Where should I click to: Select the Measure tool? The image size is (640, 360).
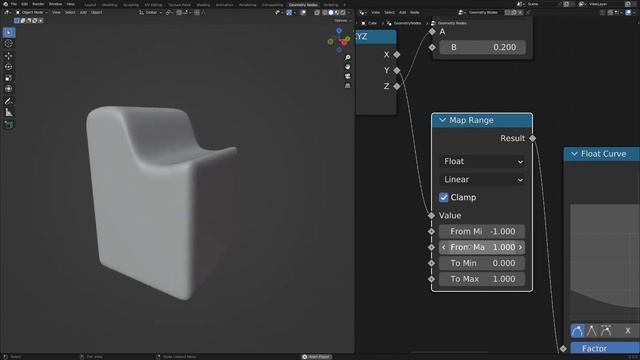(9, 112)
